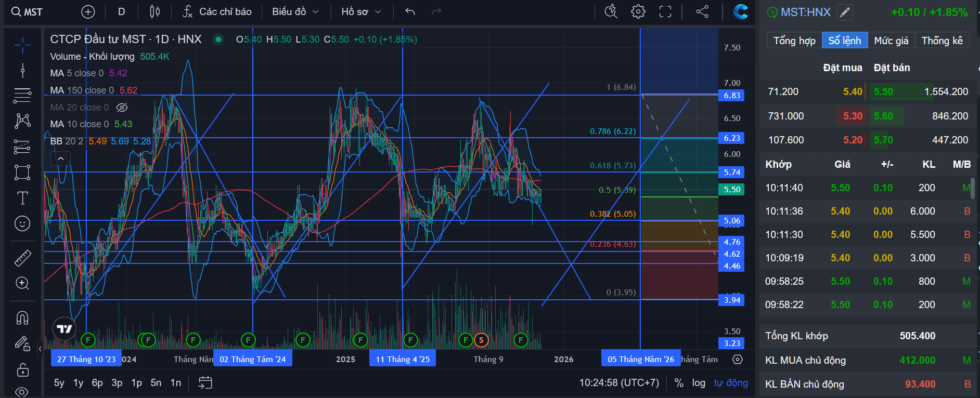Click the 5.50 ask price cell
Viewport: 980px width, 398px height.
pyautogui.click(x=883, y=92)
